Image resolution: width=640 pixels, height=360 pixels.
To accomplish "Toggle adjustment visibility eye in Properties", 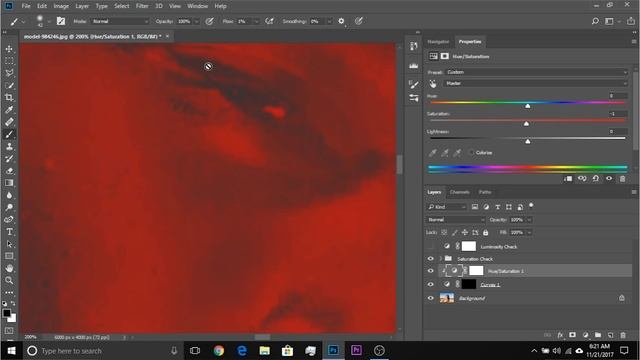I will [609, 179].
